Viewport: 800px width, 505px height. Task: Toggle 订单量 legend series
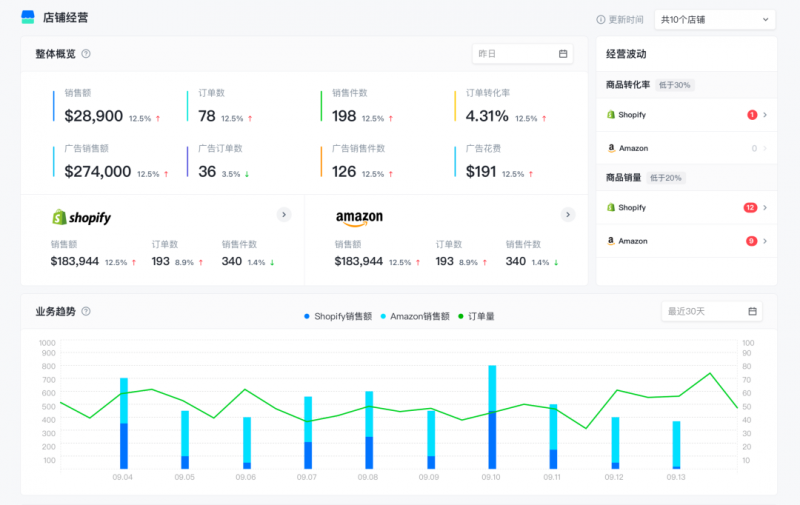tap(476, 316)
